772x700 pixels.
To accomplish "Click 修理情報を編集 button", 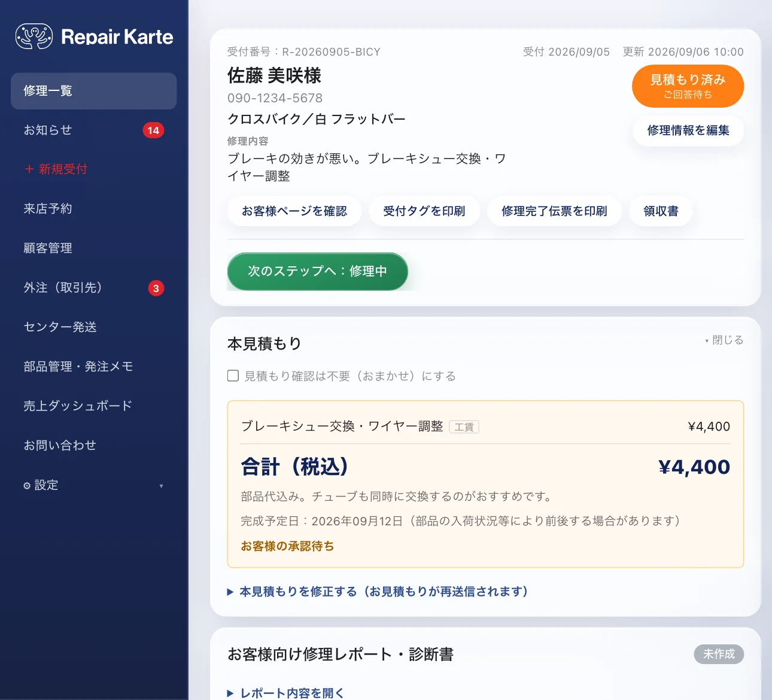I will pyautogui.click(x=688, y=130).
